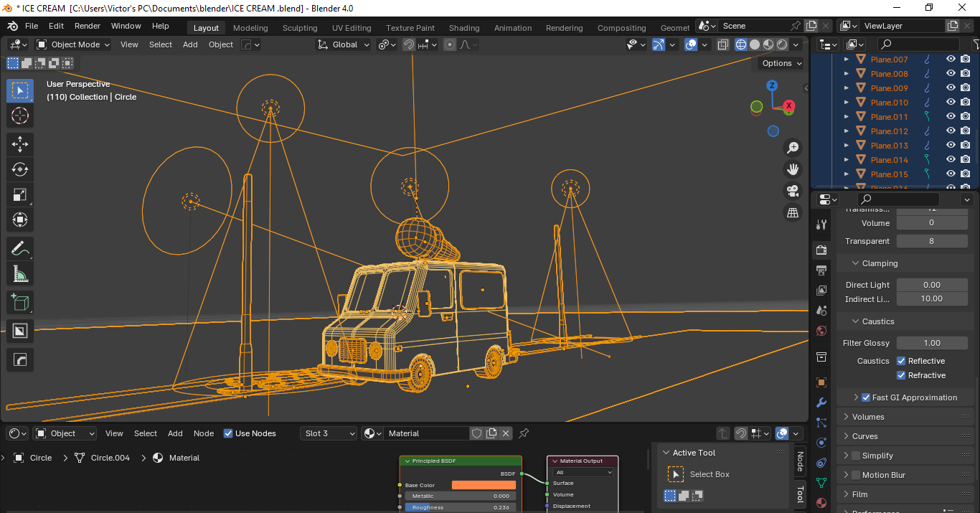The width and height of the screenshot is (980, 513).
Task: Activate the Scale tool
Action: 20,194
